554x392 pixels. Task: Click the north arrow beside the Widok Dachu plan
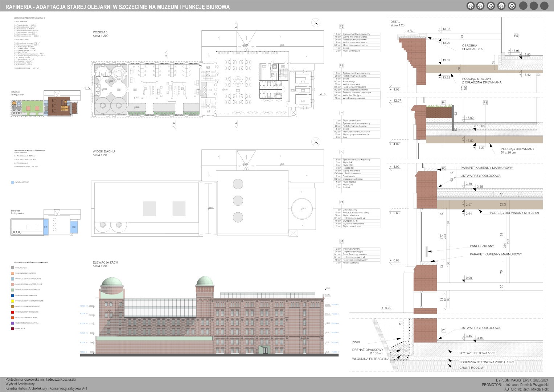316,142
